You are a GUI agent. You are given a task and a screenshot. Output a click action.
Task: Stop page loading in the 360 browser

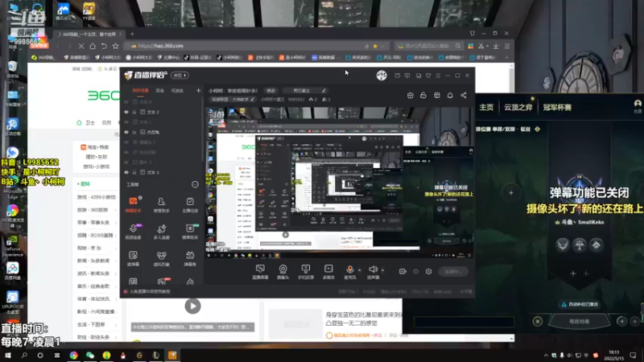point(81,46)
